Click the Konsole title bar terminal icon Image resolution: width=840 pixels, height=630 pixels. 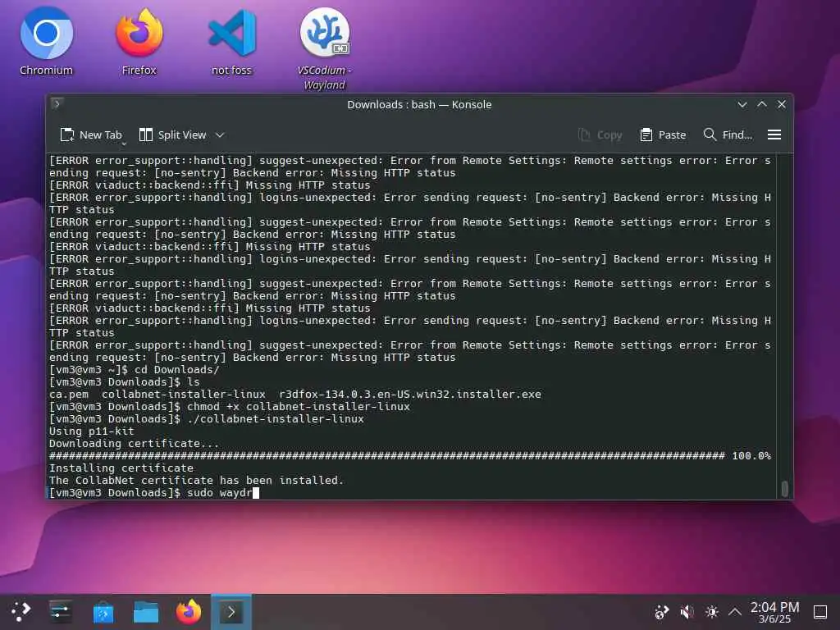[57, 104]
